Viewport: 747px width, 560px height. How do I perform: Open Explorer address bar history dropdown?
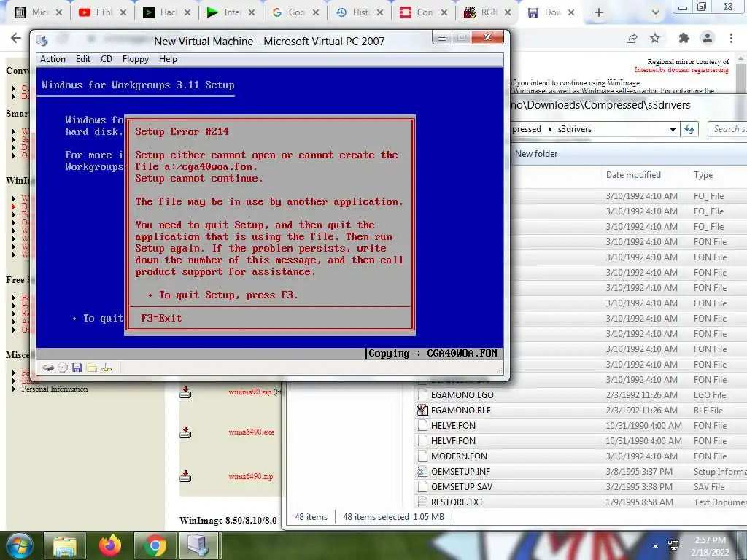tap(673, 129)
